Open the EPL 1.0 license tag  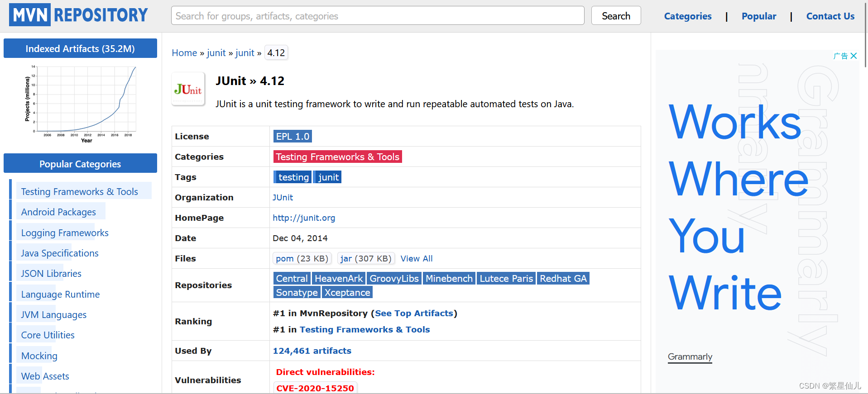(x=293, y=136)
